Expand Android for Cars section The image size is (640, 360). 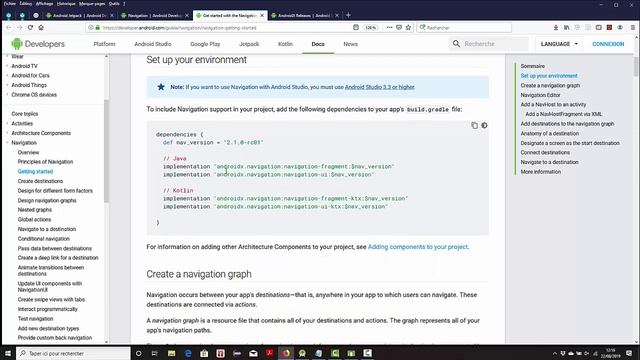(7, 76)
